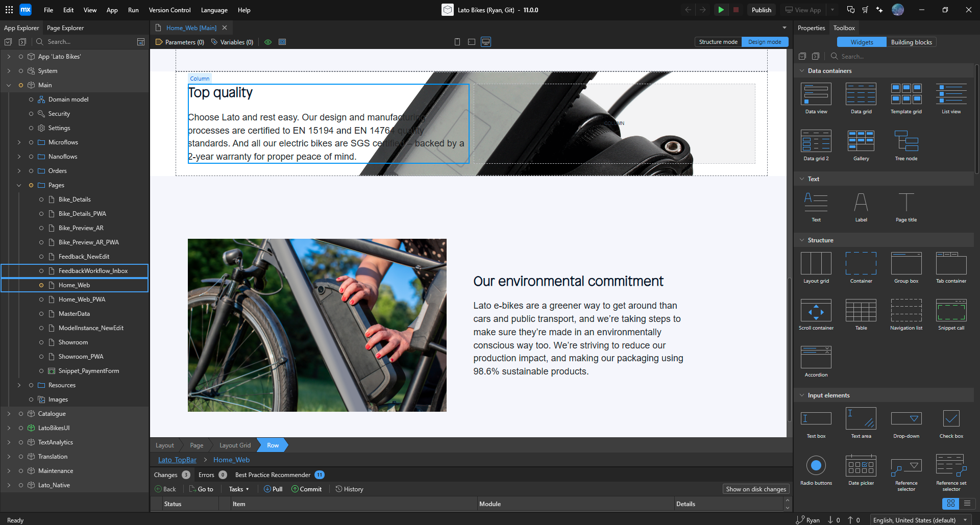Switch editor to Structure mode
Viewport: 980px width, 525px height.
click(x=718, y=42)
